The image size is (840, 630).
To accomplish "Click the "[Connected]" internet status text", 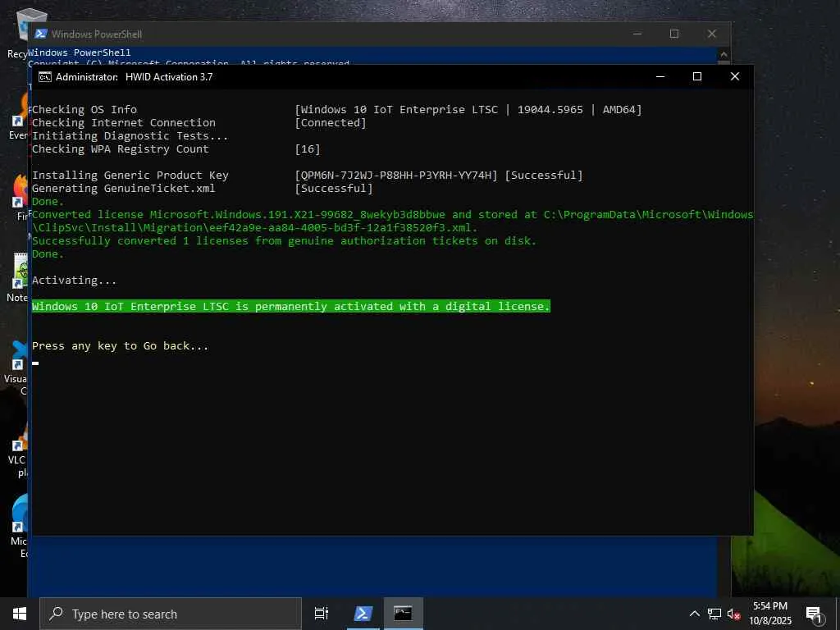I will 331,123.
